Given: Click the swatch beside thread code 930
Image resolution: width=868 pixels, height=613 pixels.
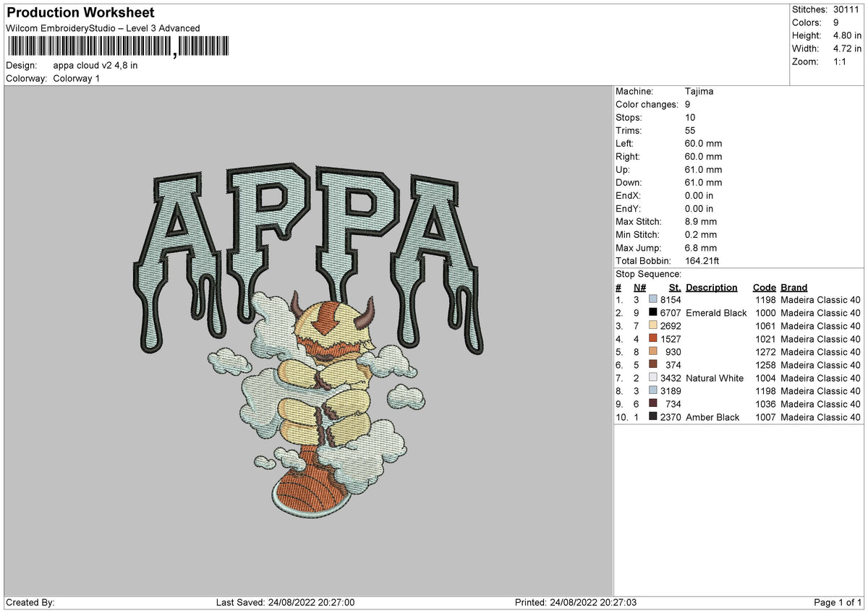Looking at the screenshot, I should tap(652, 352).
